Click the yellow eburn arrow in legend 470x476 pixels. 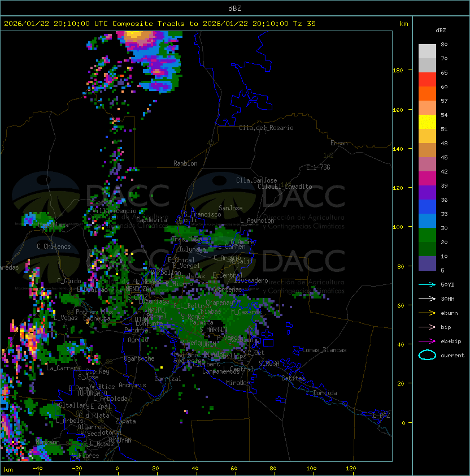(427, 313)
